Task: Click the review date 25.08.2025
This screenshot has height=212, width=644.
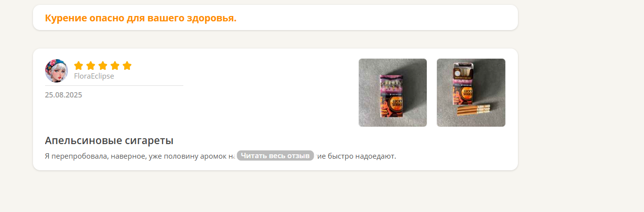Action: pos(64,95)
